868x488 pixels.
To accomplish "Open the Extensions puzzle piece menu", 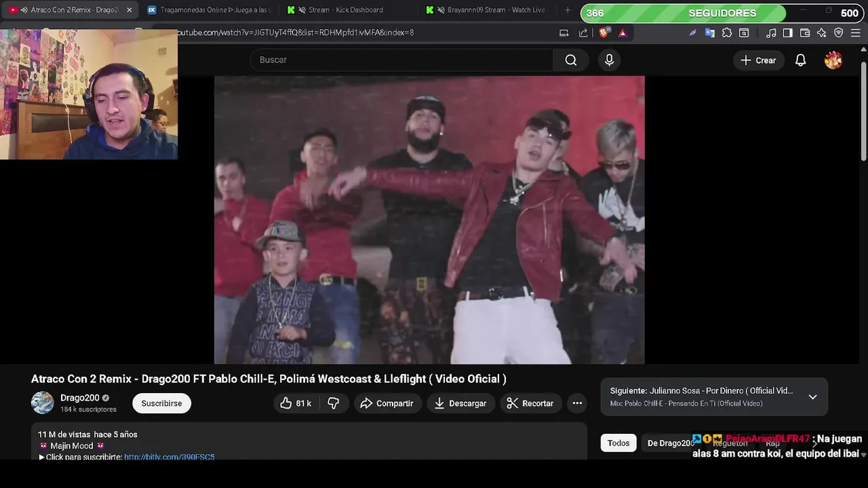I will pos(727,33).
